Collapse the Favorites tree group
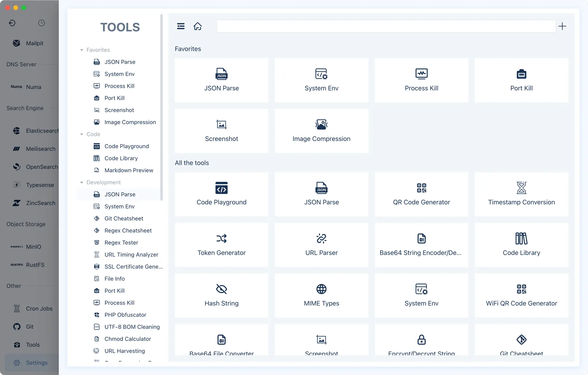The width and height of the screenshot is (588, 375). [x=82, y=50]
